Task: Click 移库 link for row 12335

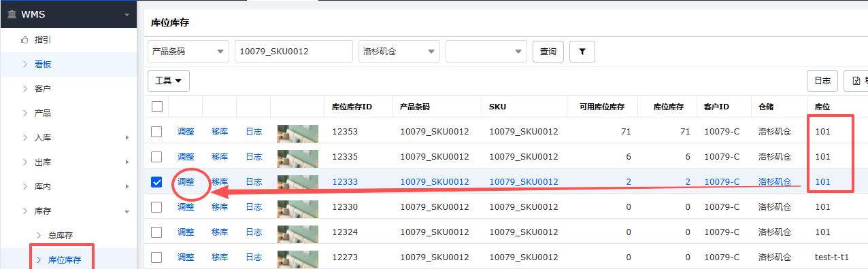Action: pos(220,157)
